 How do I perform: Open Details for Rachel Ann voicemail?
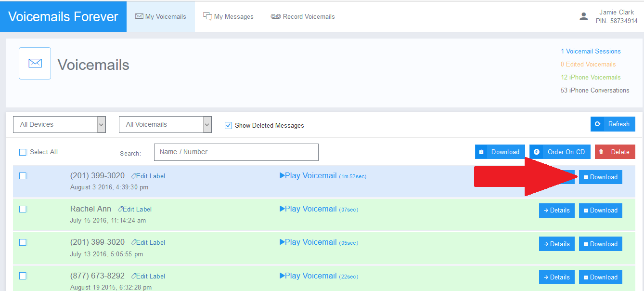click(x=556, y=211)
